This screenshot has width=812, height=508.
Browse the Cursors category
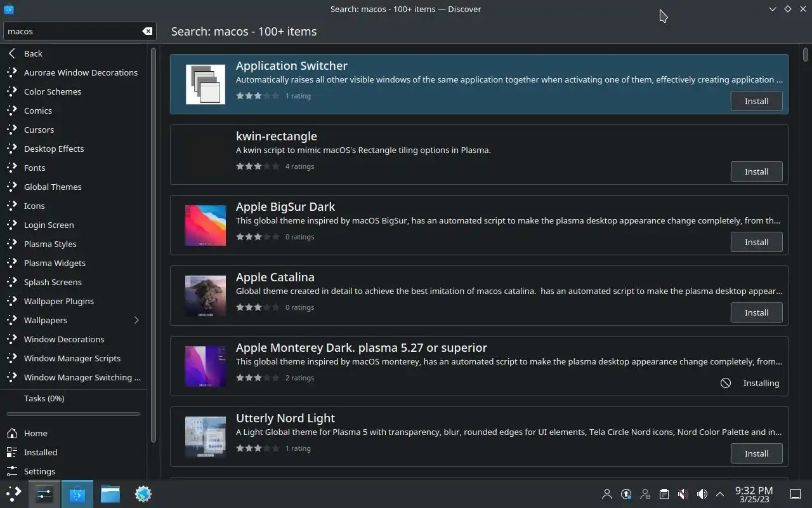click(74, 130)
